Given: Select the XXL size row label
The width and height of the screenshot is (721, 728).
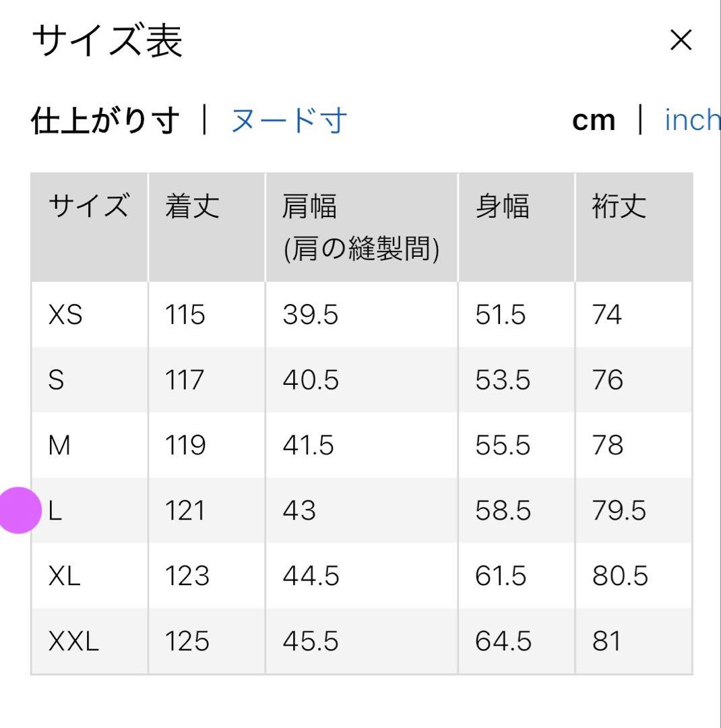Looking at the screenshot, I should click(x=74, y=641).
